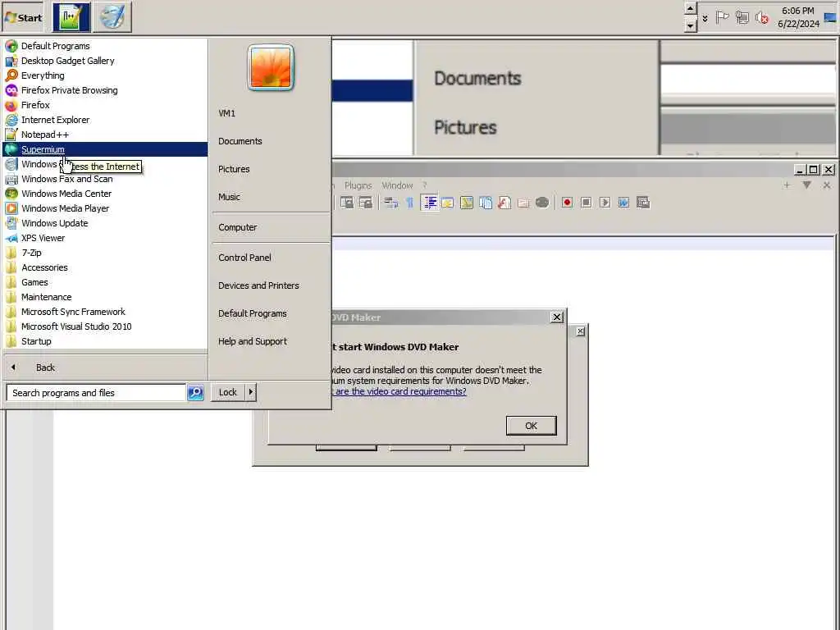Toggle the Document List toolbar icon
Viewport: 840px width, 630px height.
[x=486, y=203]
